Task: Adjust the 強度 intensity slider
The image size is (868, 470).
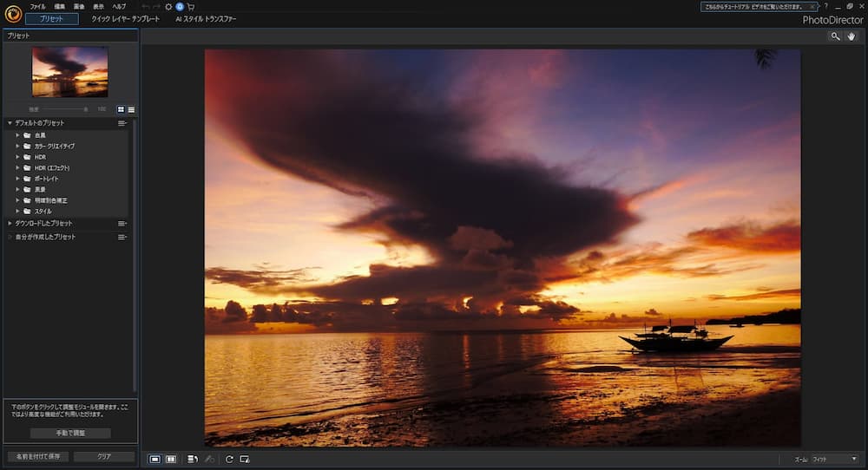Action: 66,109
